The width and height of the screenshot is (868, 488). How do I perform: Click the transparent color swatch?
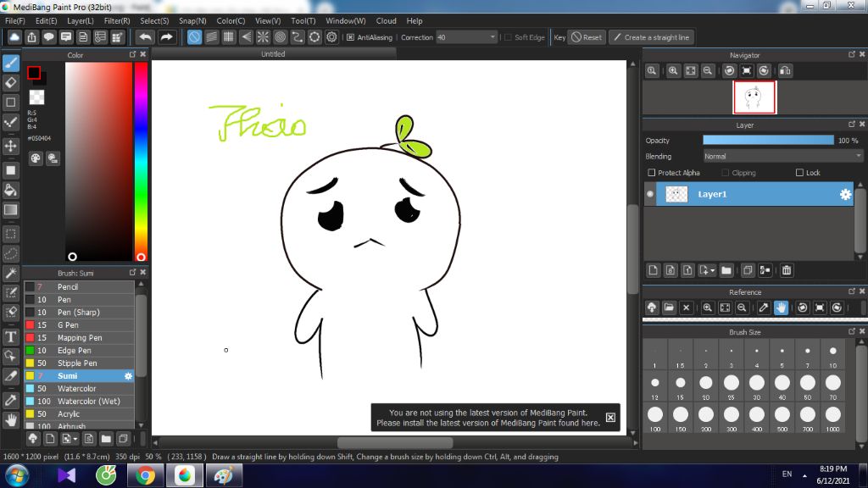tap(36, 97)
